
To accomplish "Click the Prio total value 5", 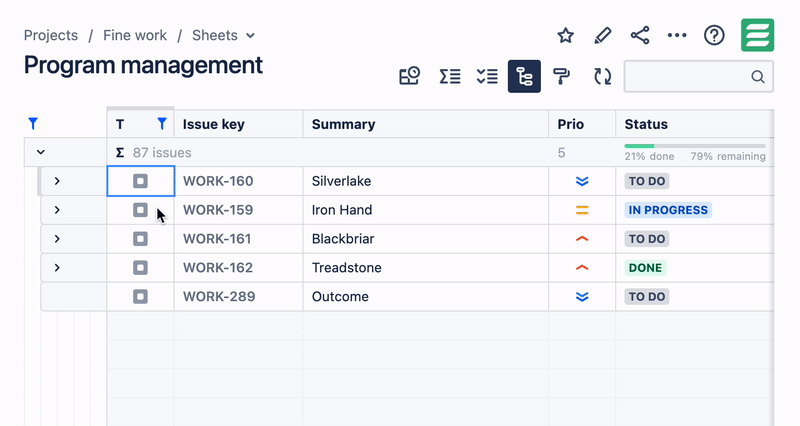I will click(561, 153).
